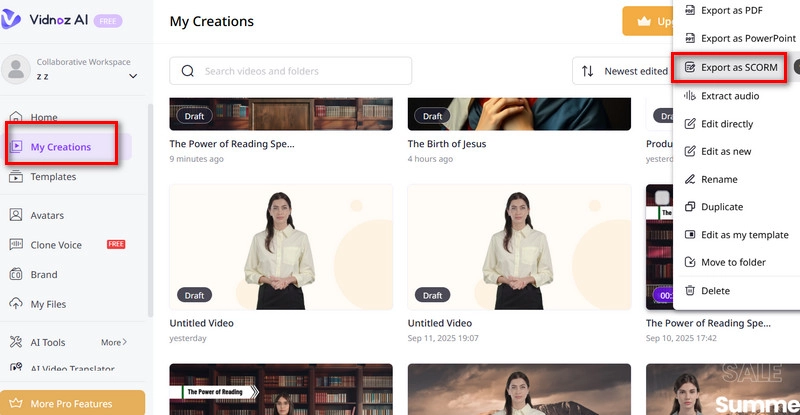Select Move to folder

click(x=733, y=262)
